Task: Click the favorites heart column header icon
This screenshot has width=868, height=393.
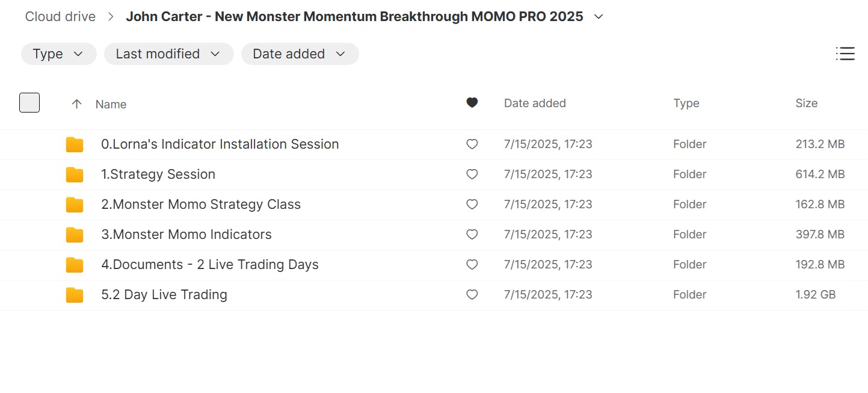Action: (472, 103)
